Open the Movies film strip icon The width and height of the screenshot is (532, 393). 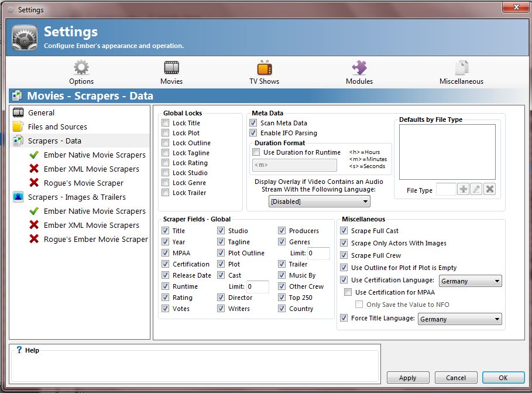171,67
